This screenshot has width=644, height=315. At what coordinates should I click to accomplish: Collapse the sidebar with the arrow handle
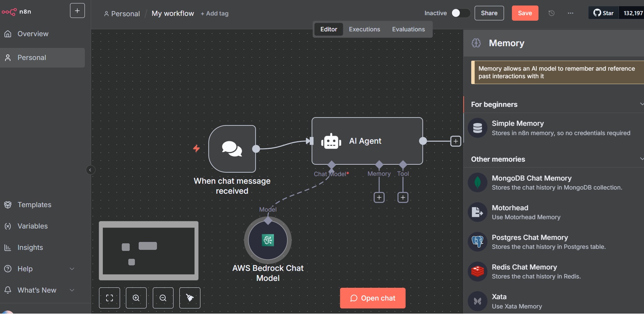90,170
